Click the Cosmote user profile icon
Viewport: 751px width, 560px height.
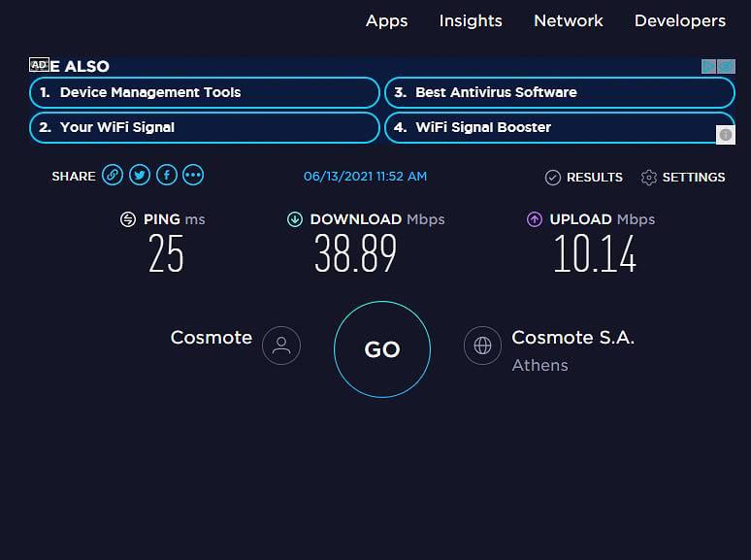281,346
